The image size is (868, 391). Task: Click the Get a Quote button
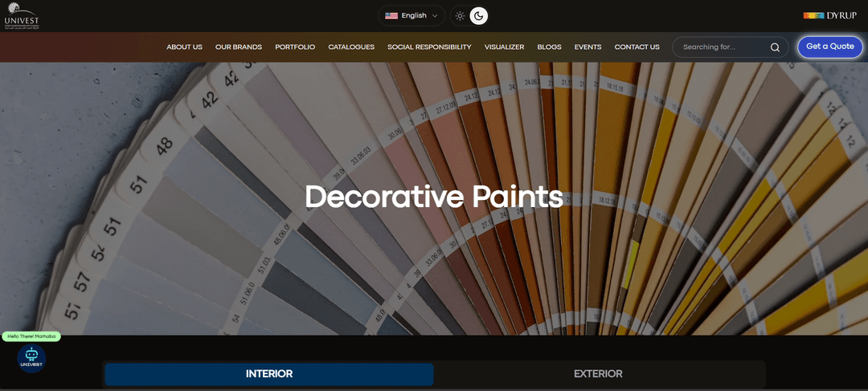click(829, 47)
